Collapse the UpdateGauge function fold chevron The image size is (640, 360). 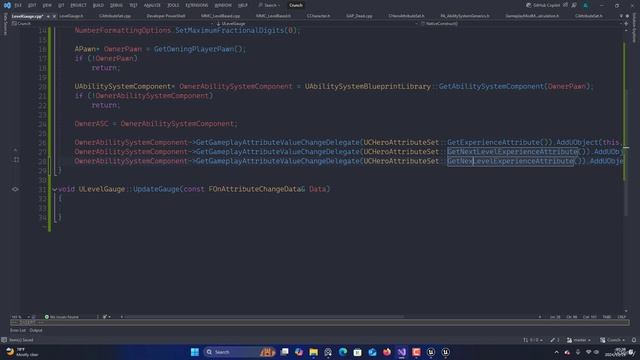coord(54,189)
